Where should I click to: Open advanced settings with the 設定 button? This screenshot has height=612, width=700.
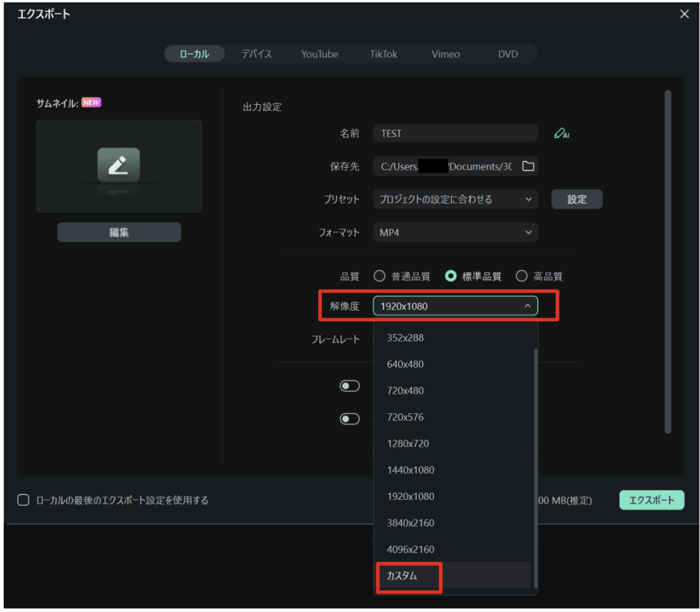[x=576, y=199]
